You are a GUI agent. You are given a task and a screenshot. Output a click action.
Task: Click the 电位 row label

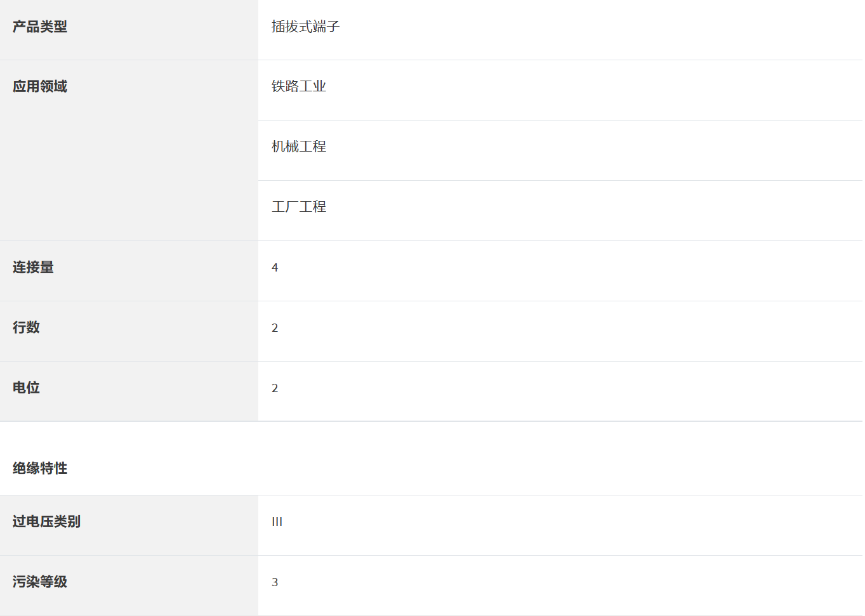26,388
